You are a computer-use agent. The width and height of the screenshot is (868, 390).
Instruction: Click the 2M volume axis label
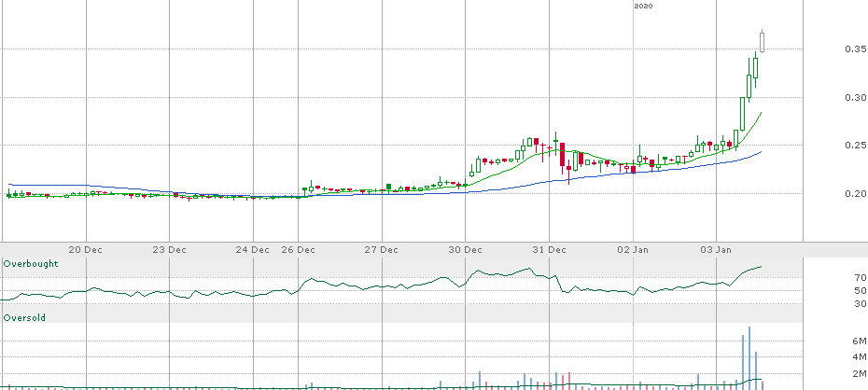click(x=860, y=373)
